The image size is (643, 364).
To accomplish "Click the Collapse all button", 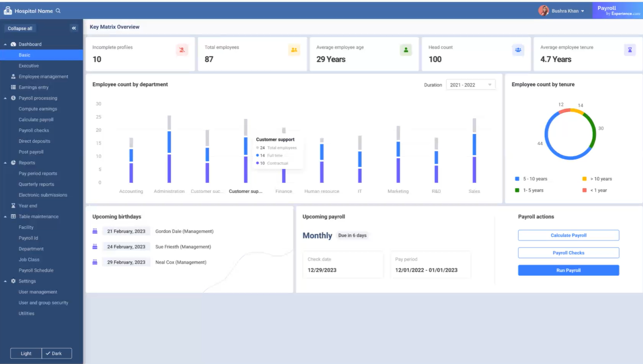I will pyautogui.click(x=20, y=28).
